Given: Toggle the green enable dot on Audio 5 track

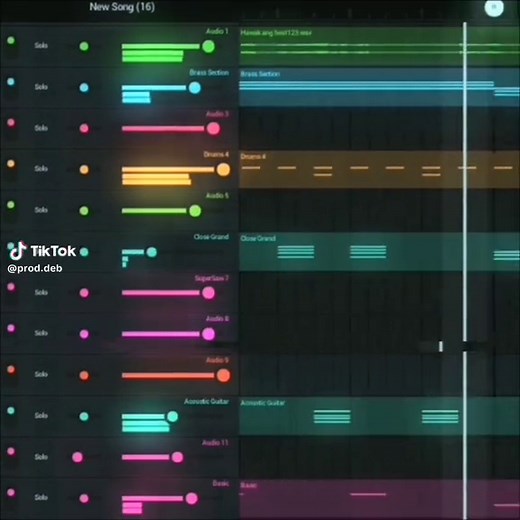Looking at the screenshot, I should [11, 205].
